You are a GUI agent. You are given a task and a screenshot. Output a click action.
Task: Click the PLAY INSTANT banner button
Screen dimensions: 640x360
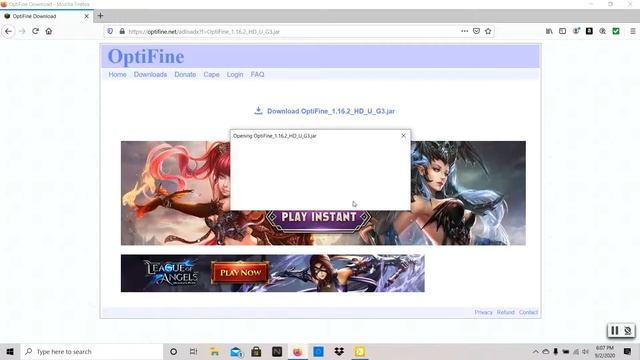tap(319, 217)
